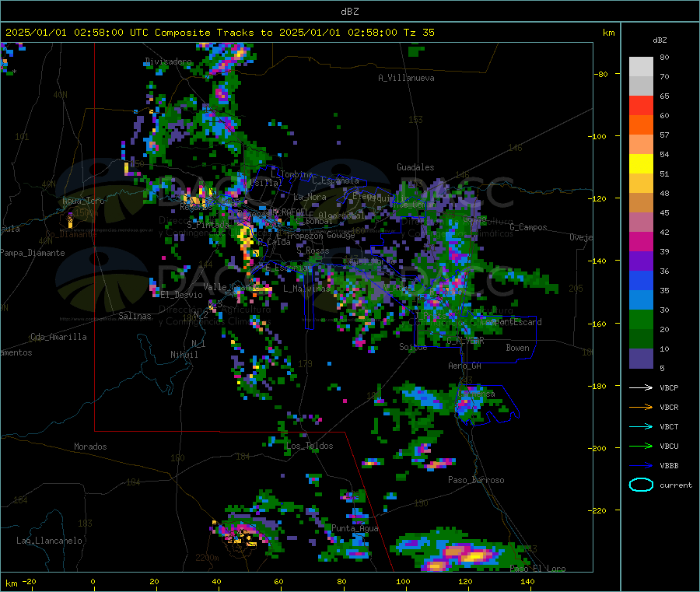Click the El_Desvio place label
The height and width of the screenshot is (592, 700).
pos(181,295)
